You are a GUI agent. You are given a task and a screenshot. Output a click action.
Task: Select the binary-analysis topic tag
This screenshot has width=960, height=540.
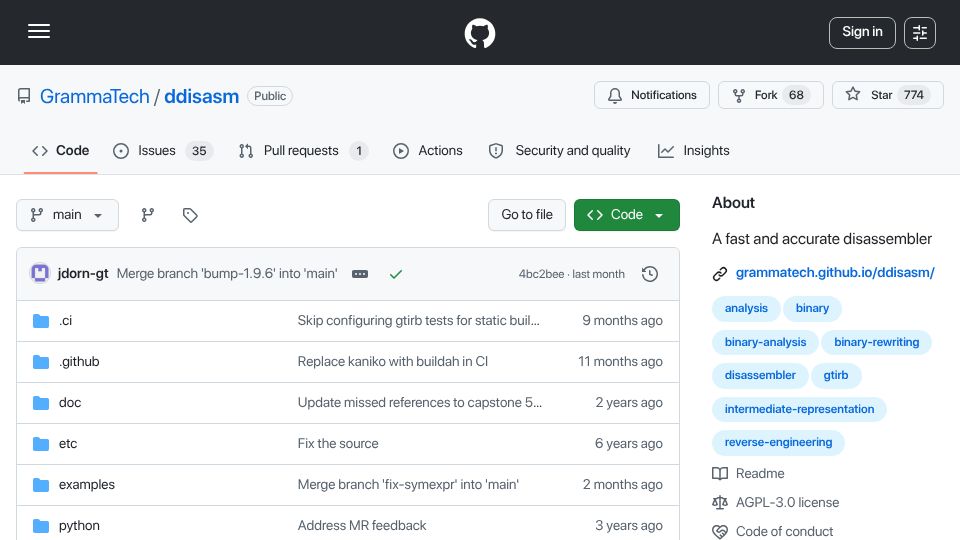765,342
